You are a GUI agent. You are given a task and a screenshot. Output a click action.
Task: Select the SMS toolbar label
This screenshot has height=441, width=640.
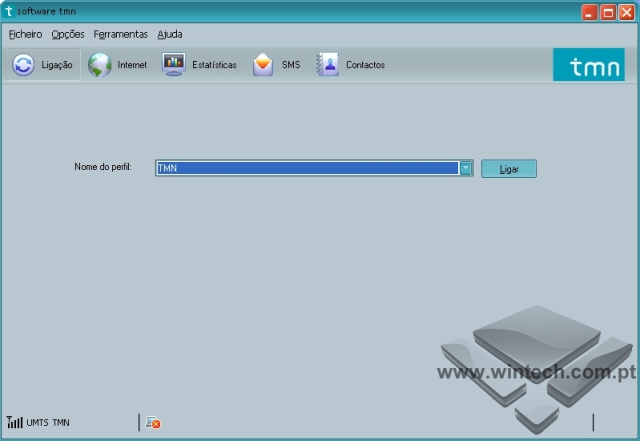[x=291, y=65]
